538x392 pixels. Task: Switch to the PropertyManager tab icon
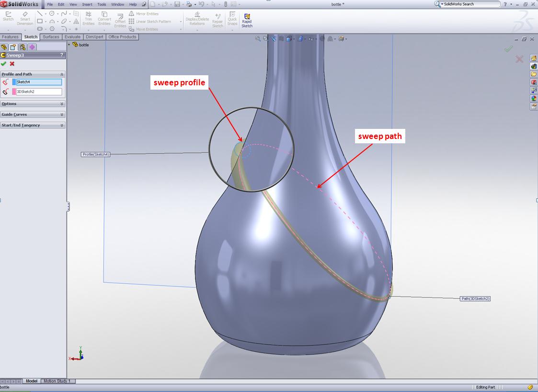pos(13,47)
